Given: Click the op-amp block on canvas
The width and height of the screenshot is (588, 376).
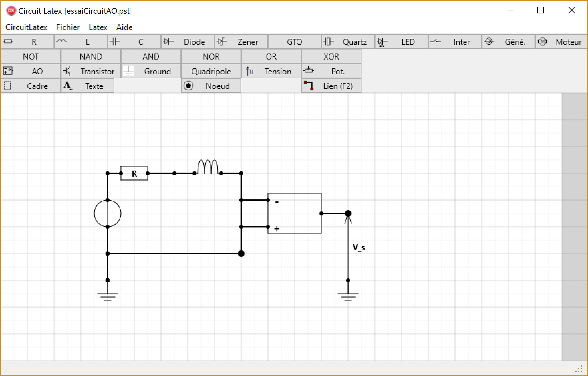Looking at the screenshot, I should 295,213.
